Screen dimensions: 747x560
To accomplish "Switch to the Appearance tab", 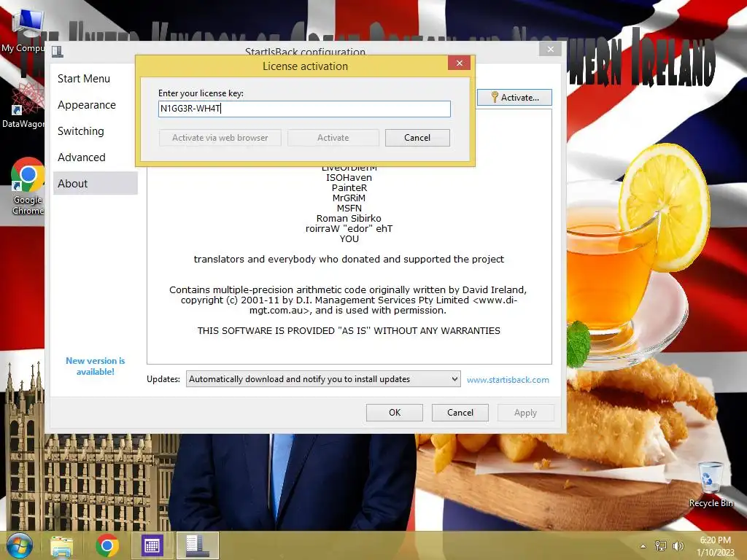I will point(87,105).
